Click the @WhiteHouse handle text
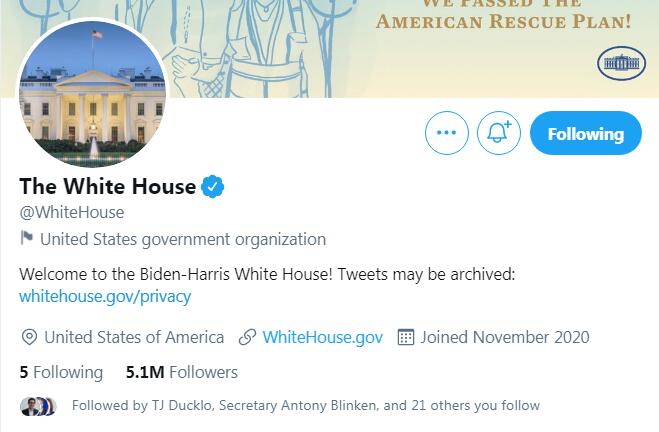 [72, 212]
